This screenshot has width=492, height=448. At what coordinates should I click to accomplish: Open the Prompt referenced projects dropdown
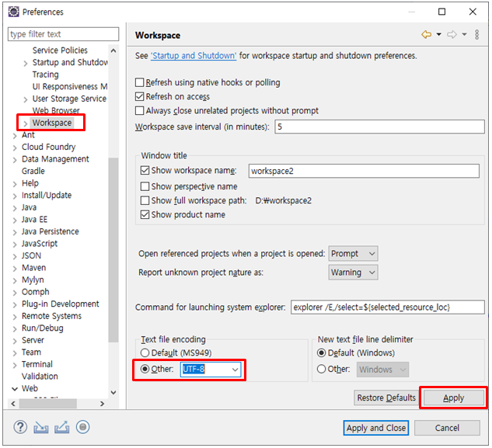tap(353, 254)
